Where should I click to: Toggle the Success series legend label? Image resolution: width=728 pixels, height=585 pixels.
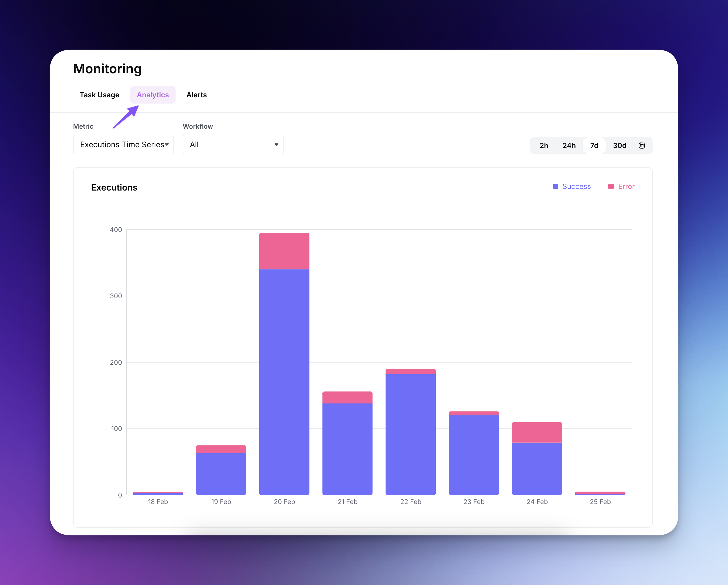coord(576,187)
